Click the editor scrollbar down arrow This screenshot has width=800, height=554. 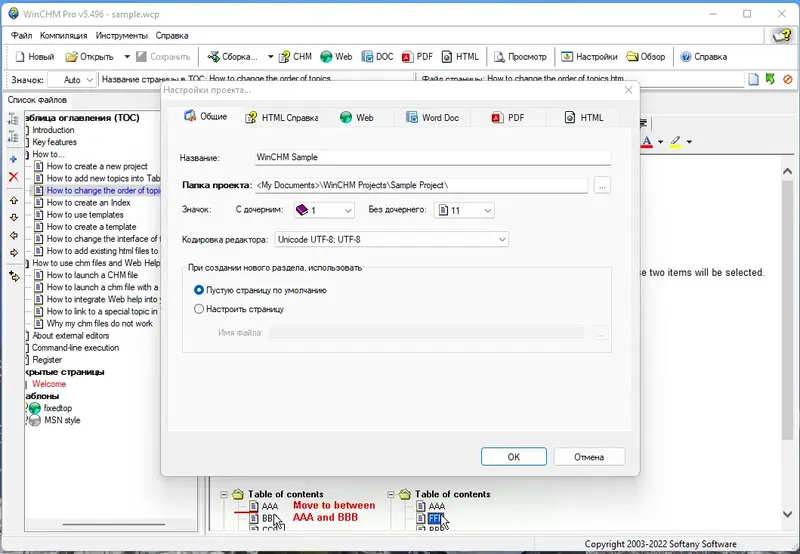pyautogui.click(x=788, y=515)
